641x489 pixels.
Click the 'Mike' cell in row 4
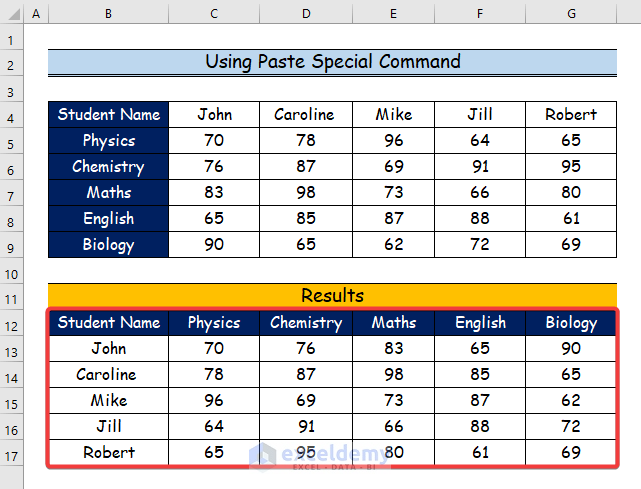(393, 114)
